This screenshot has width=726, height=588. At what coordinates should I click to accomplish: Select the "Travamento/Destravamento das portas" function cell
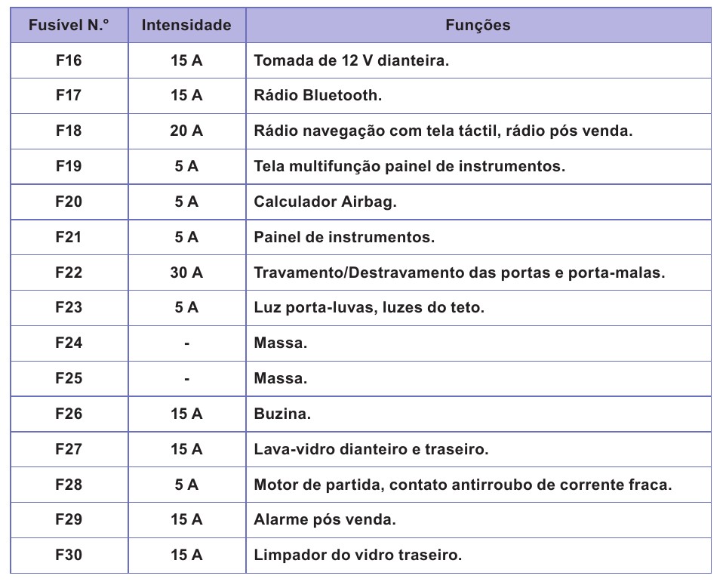pyautogui.click(x=459, y=272)
